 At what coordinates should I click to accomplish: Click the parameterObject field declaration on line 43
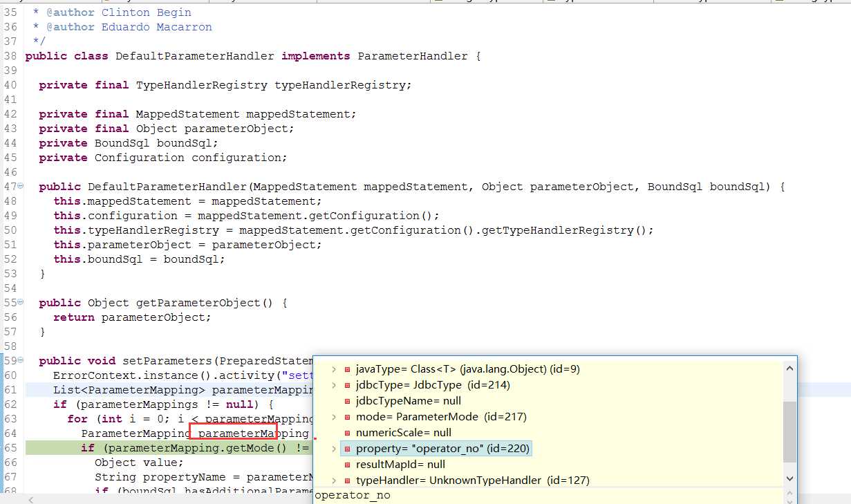(236, 129)
